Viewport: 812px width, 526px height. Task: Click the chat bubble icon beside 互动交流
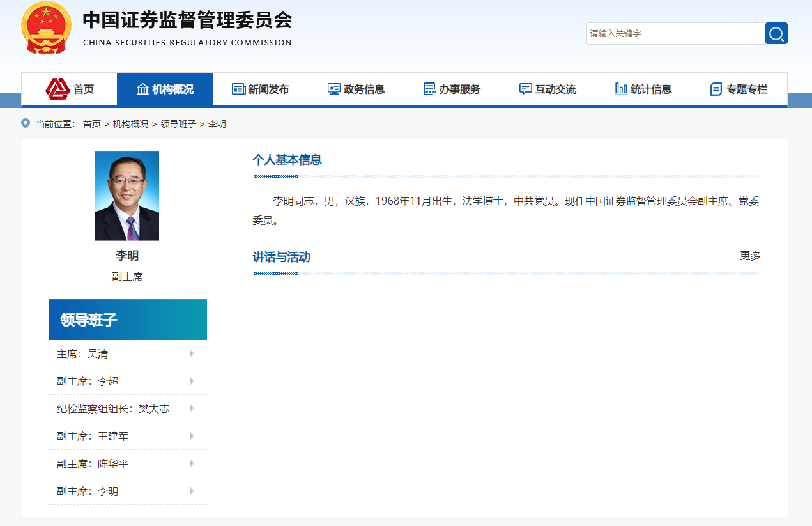click(x=526, y=89)
